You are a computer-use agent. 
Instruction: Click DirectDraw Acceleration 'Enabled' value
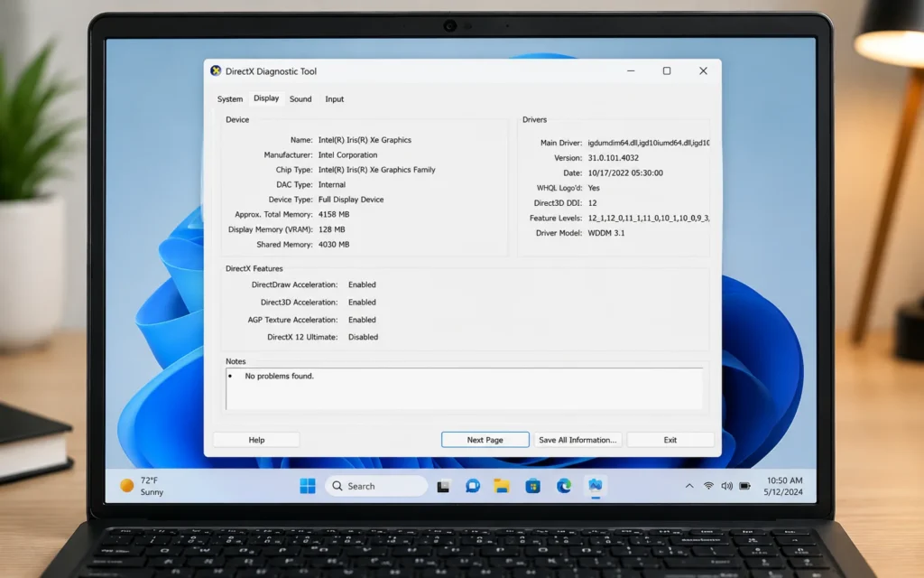[362, 284]
